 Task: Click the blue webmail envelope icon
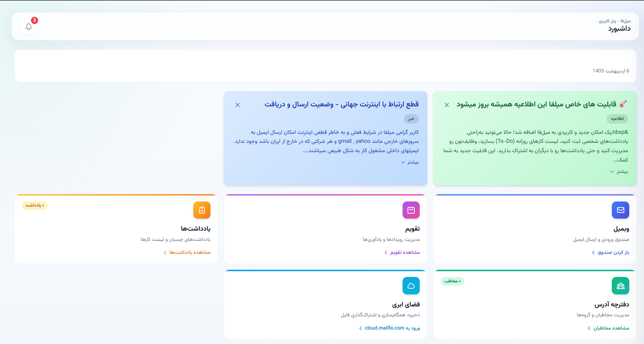[620, 210]
